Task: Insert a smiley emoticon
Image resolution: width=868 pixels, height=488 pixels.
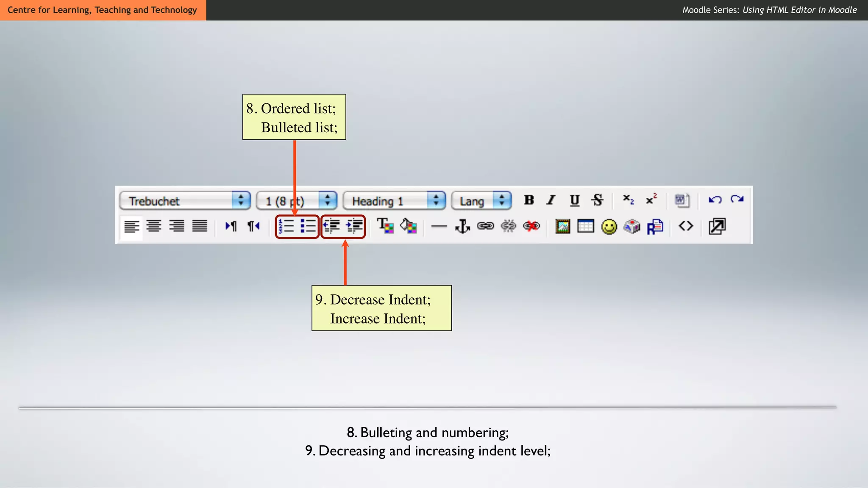Action: 609,227
